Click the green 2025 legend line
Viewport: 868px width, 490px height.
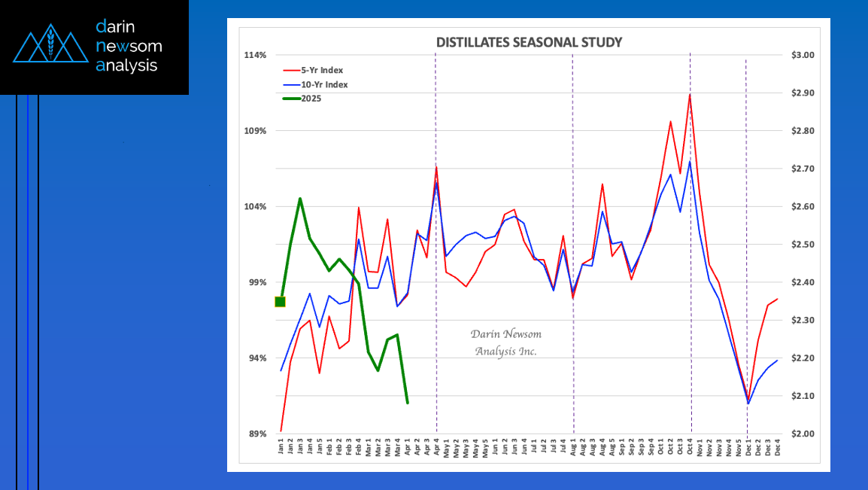pos(289,99)
